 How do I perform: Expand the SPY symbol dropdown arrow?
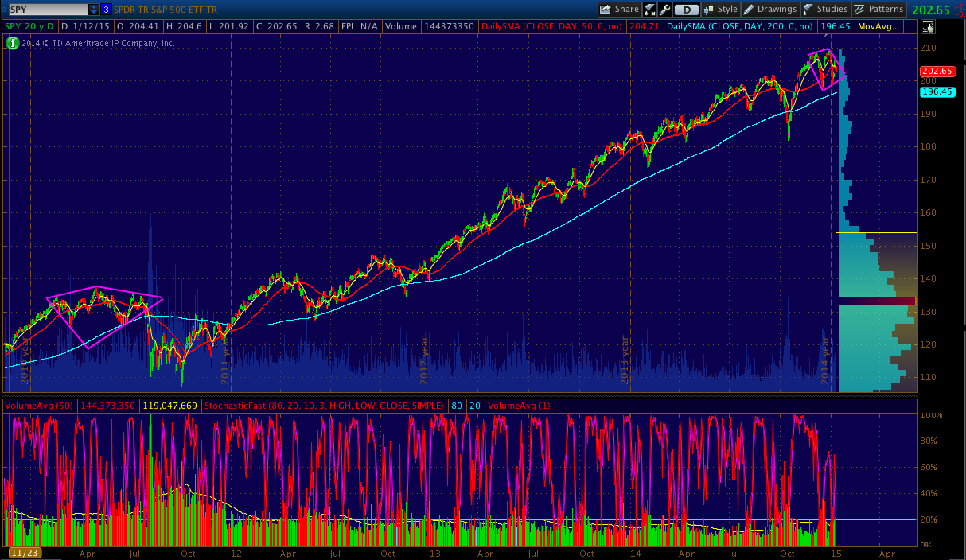tap(94, 10)
